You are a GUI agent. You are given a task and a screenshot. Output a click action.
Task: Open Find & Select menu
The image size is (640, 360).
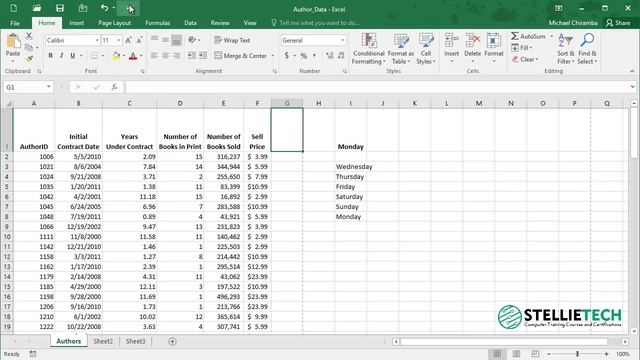coord(587,49)
